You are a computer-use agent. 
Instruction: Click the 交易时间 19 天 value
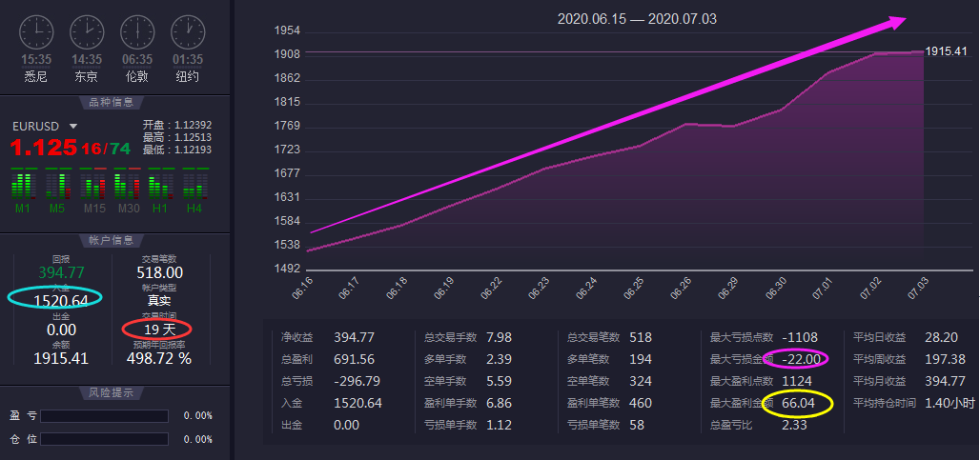159,329
